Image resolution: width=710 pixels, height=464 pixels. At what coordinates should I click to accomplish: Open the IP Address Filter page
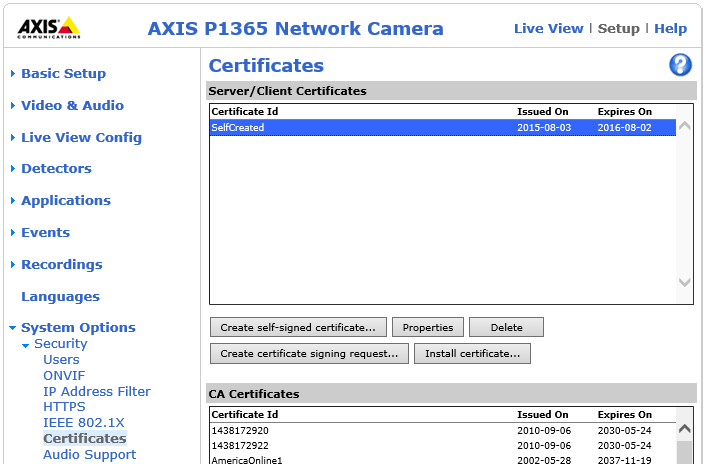tap(97, 392)
